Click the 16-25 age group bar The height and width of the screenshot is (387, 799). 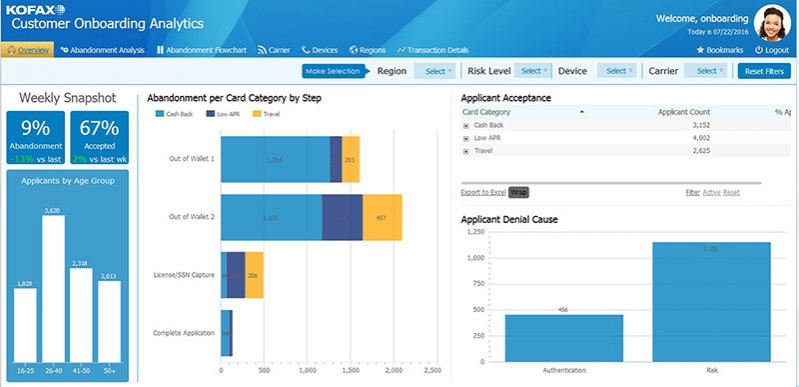click(x=25, y=325)
